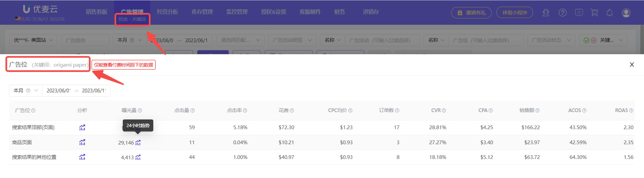Image resolution: width=644 pixels, height=178 pixels.
Task: Click help icon next to 点击量 header
Action: (193, 110)
